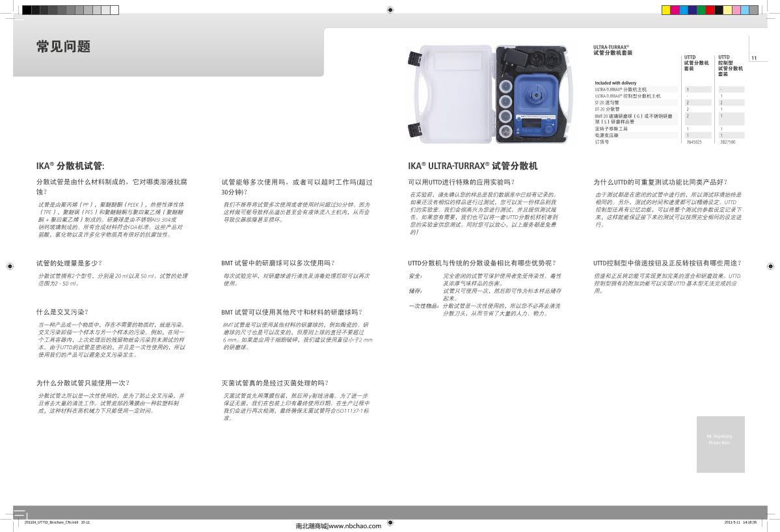780x532 pixels.
Task: Pick the green swatch in color bar
Action: click(701, 10)
